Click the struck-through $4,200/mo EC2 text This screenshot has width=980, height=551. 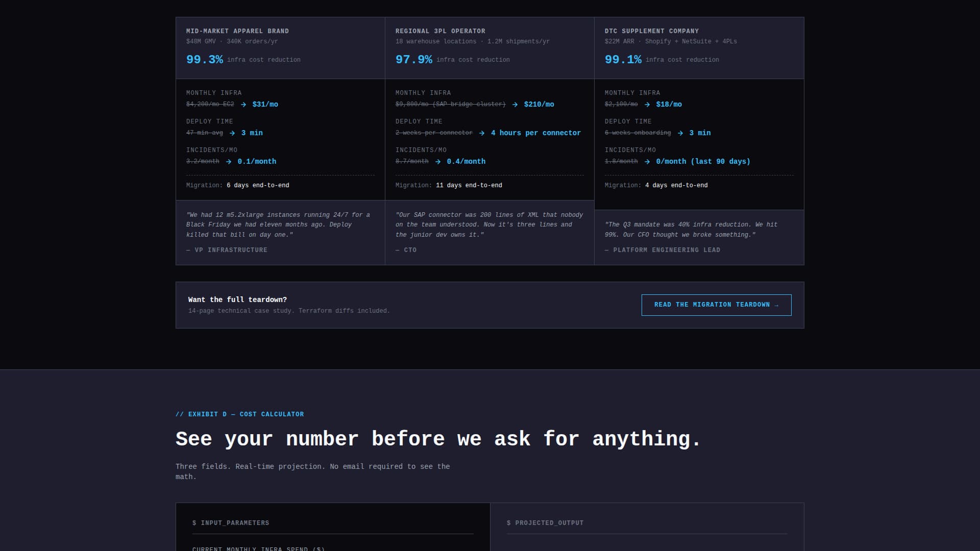(x=210, y=105)
